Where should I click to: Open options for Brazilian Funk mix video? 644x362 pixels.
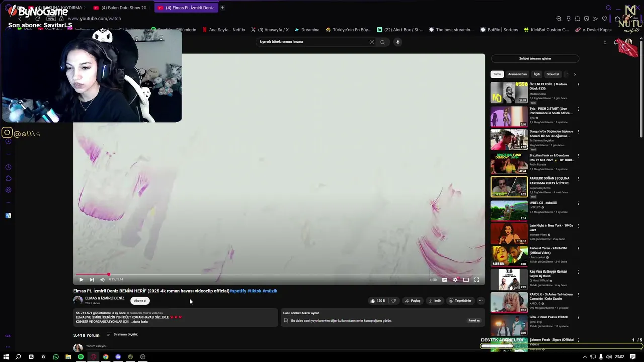[578, 155]
